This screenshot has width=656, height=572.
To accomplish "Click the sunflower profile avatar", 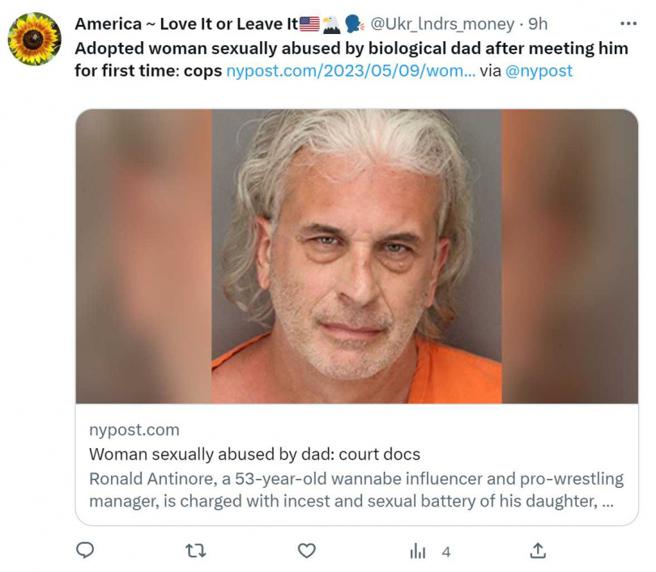I will click(34, 40).
